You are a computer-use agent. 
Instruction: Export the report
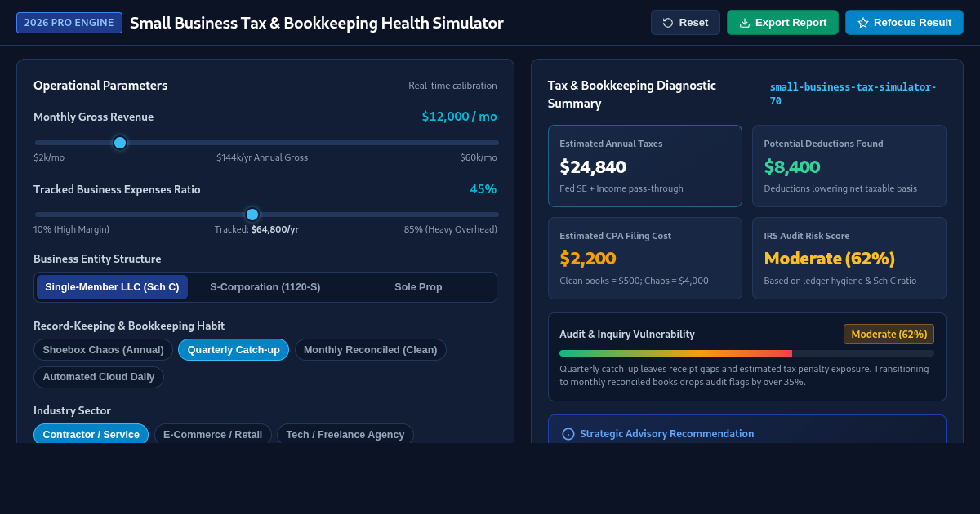[782, 23]
